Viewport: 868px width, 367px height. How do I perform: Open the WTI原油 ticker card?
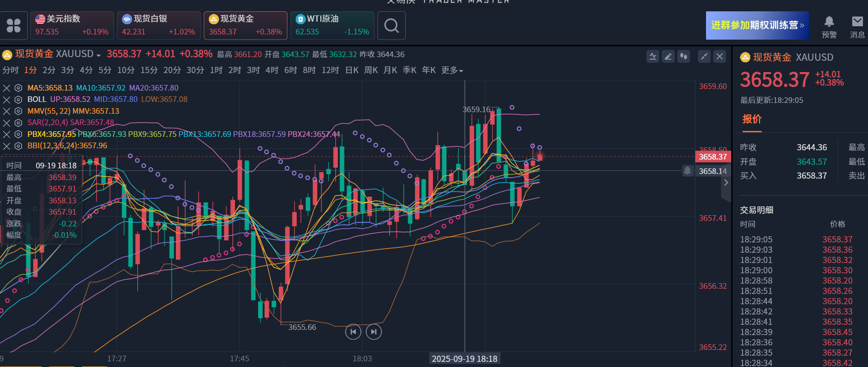[x=332, y=25]
